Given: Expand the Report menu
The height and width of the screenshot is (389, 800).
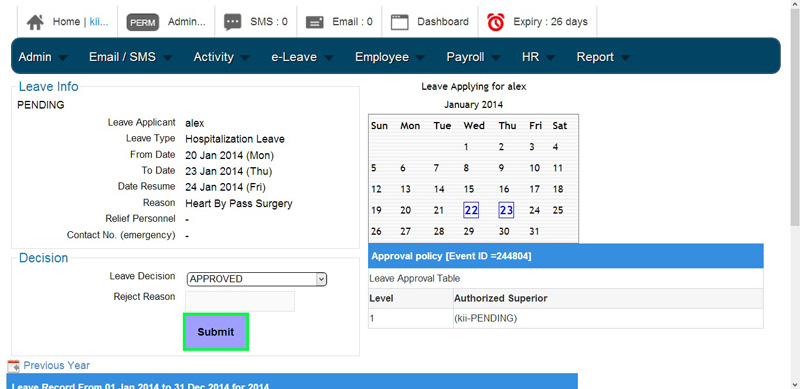Looking at the screenshot, I should tap(603, 57).
